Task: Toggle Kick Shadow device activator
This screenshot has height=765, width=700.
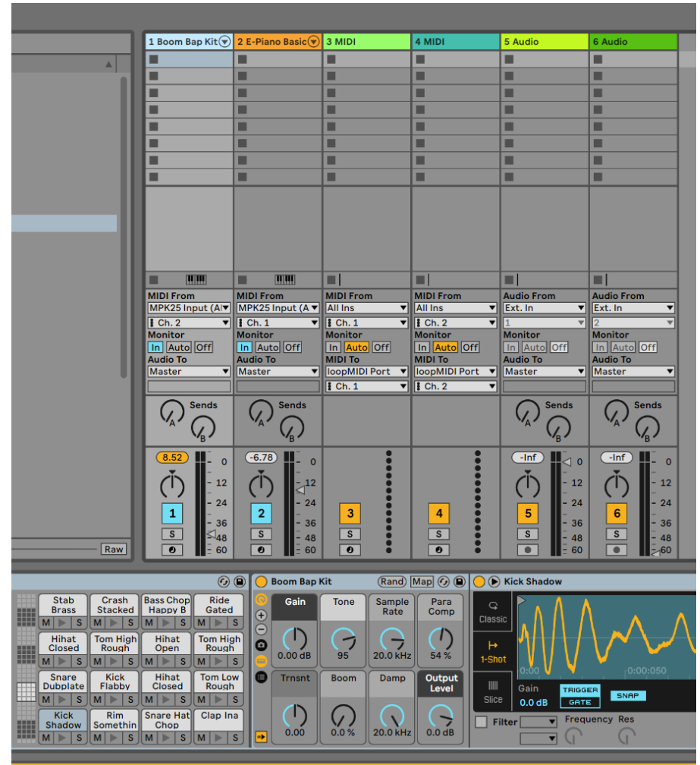Action: tap(479, 581)
